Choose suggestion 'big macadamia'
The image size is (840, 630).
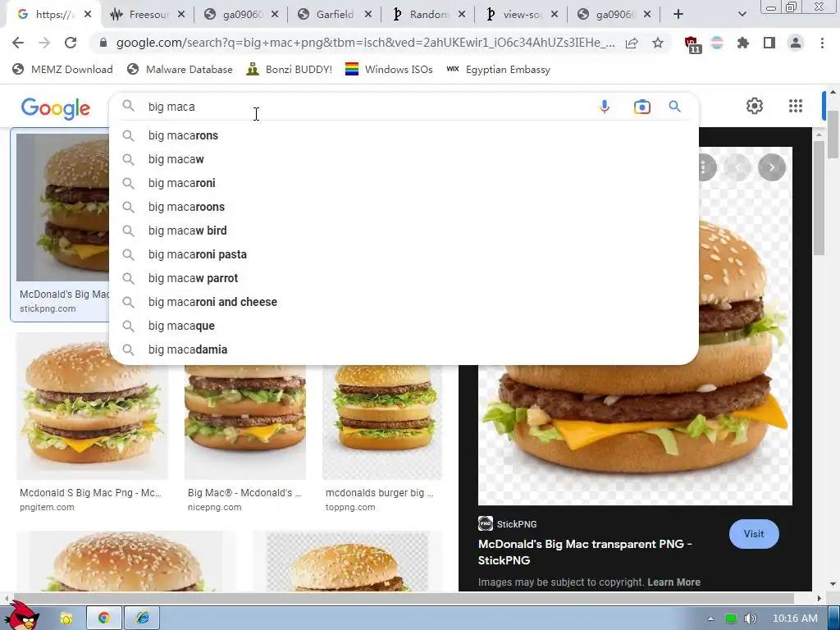coord(404,349)
